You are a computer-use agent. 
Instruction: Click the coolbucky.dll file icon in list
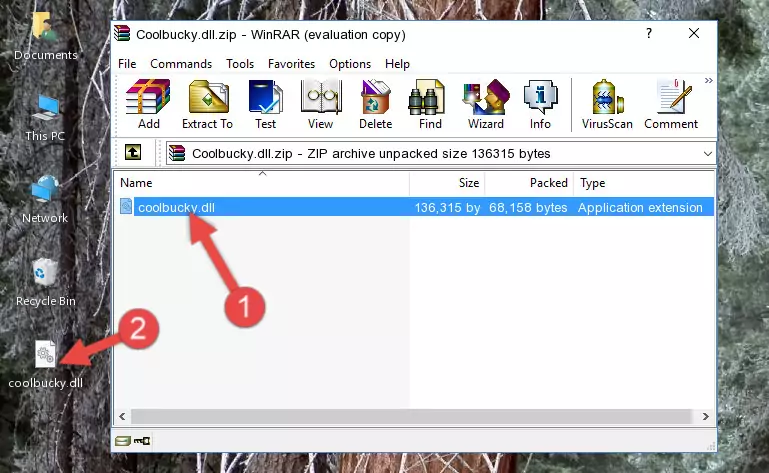[126, 207]
